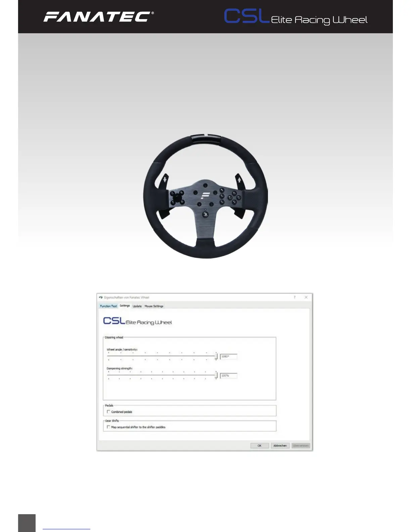Viewport: 411px width, 532px height.
Task: Click the Übernehmen button
Action: point(301,445)
